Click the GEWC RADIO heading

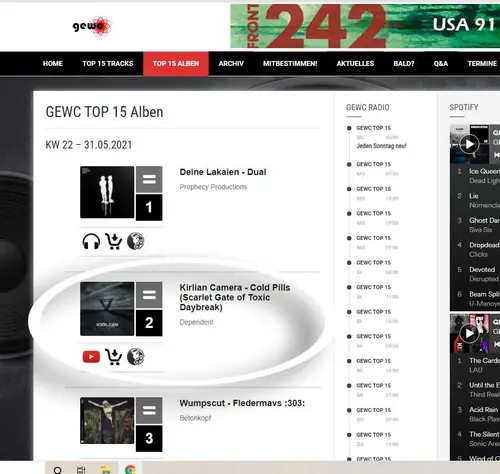pyautogui.click(x=368, y=107)
